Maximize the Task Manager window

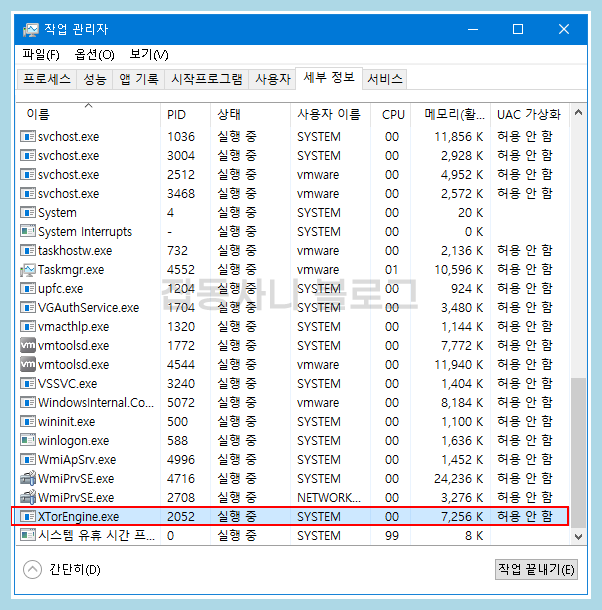tap(518, 30)
